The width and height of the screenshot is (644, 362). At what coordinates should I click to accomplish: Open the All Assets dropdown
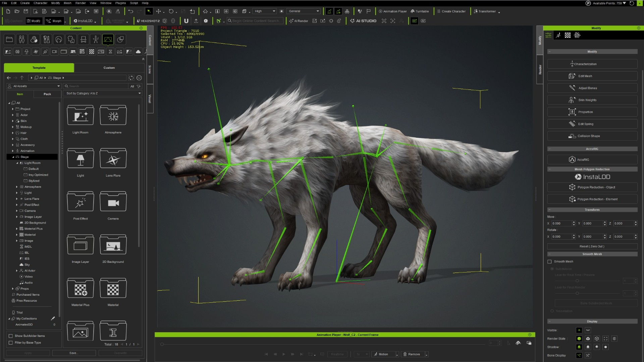pyautogui.click(x=34, y=86)
